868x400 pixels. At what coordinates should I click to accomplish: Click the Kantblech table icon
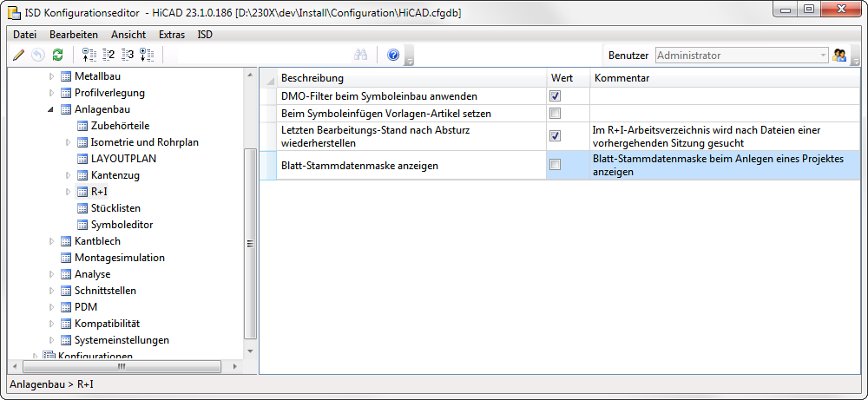[x=66, y=241]
